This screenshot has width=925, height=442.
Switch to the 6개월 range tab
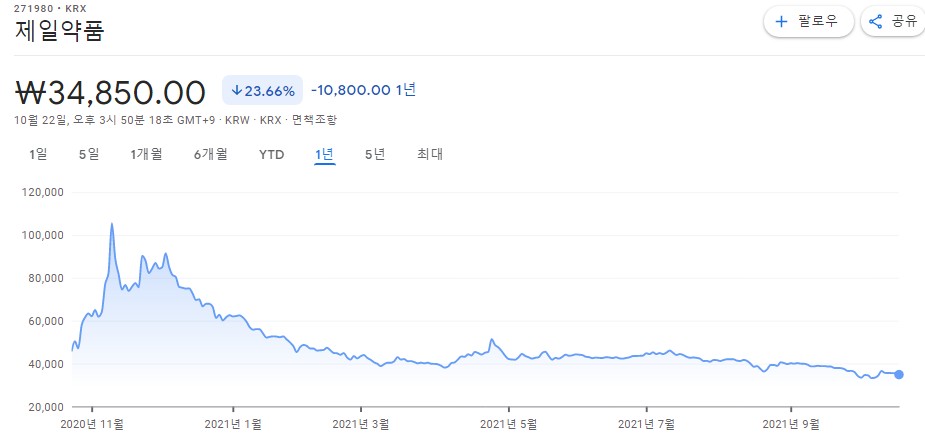pyautogui.click(x=211, y=155)
